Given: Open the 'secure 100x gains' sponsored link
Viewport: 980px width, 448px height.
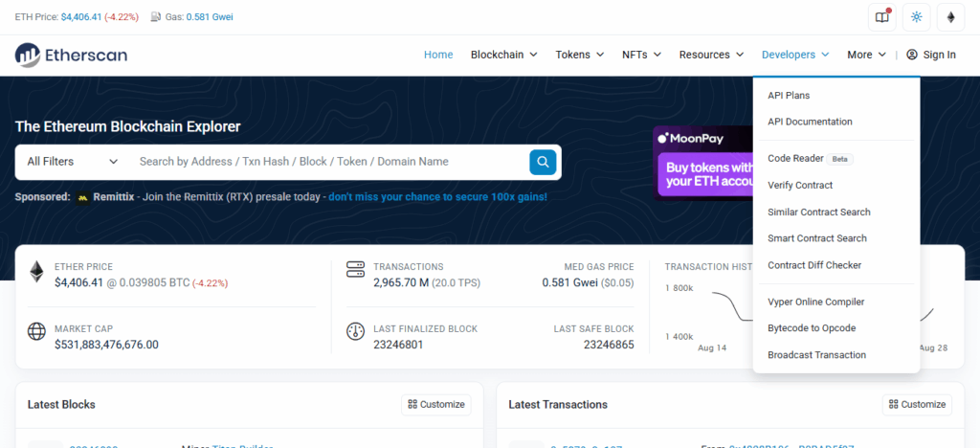Looking at the screenshot, I should coord(437,197).
